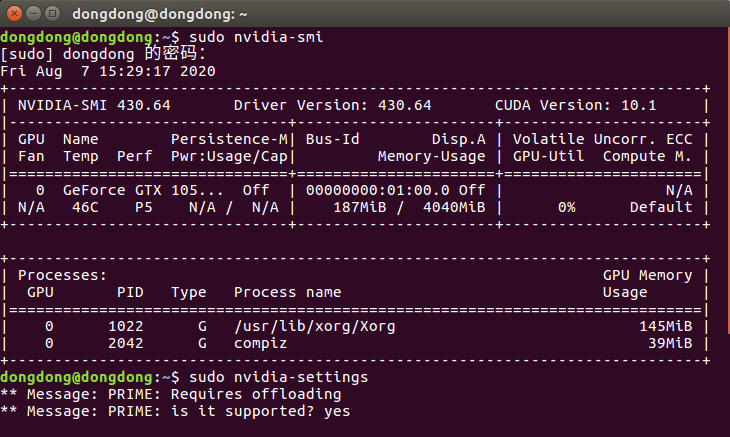Click the 'Fri Aug 7 15:29:17 2020' timestamp
Viewport: 730px width, 437px height.
108,71
